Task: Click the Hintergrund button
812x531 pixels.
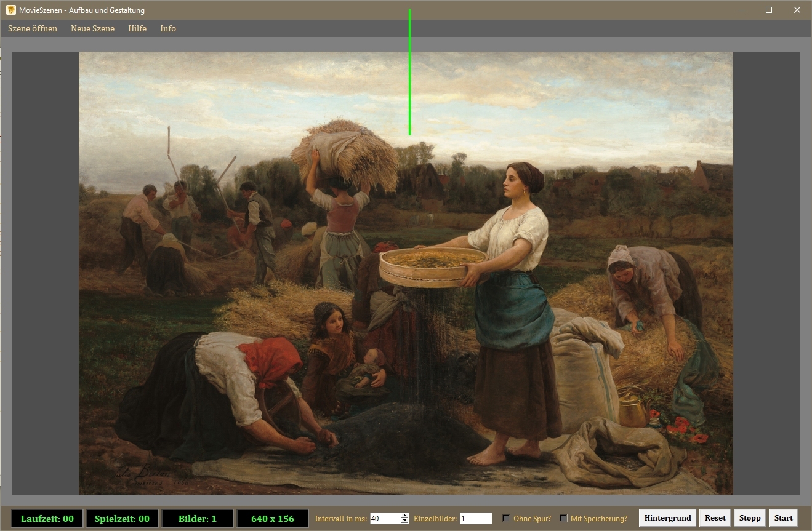Action: [x=667, y=518]
